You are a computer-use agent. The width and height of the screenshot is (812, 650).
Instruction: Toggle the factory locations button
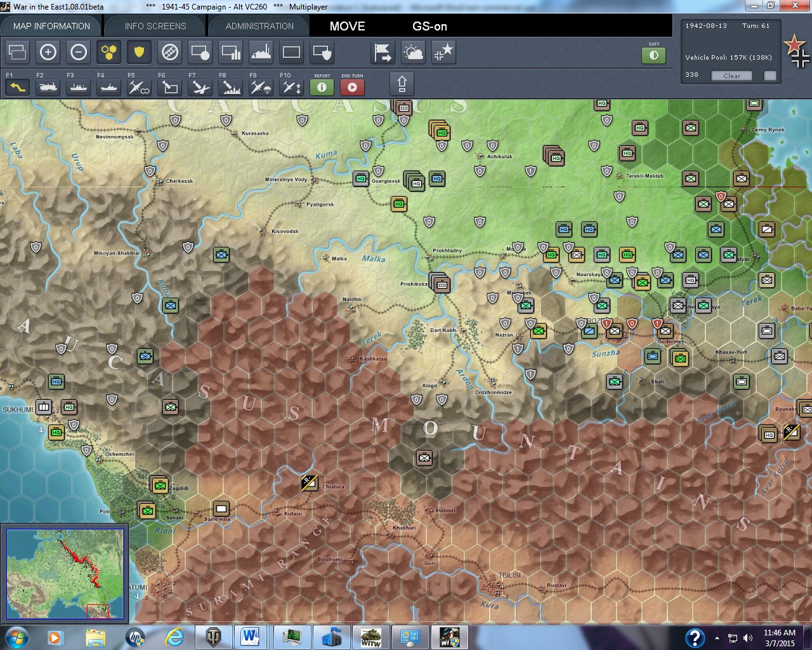pos(261,52)
